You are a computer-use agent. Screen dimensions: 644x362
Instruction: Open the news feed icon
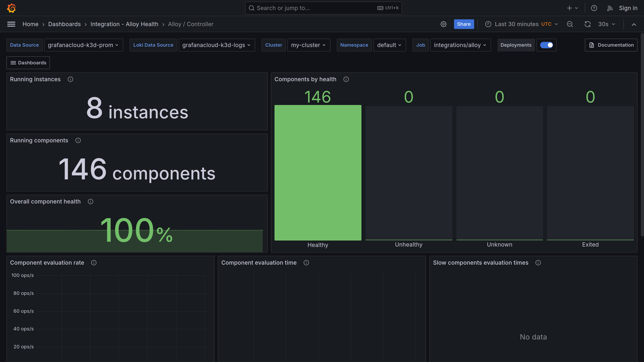(x=610, y=8)
